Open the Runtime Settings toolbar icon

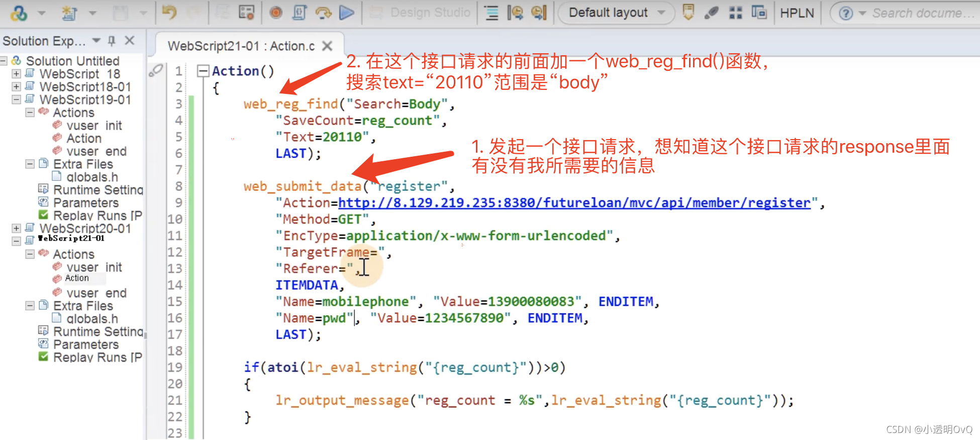246,13
